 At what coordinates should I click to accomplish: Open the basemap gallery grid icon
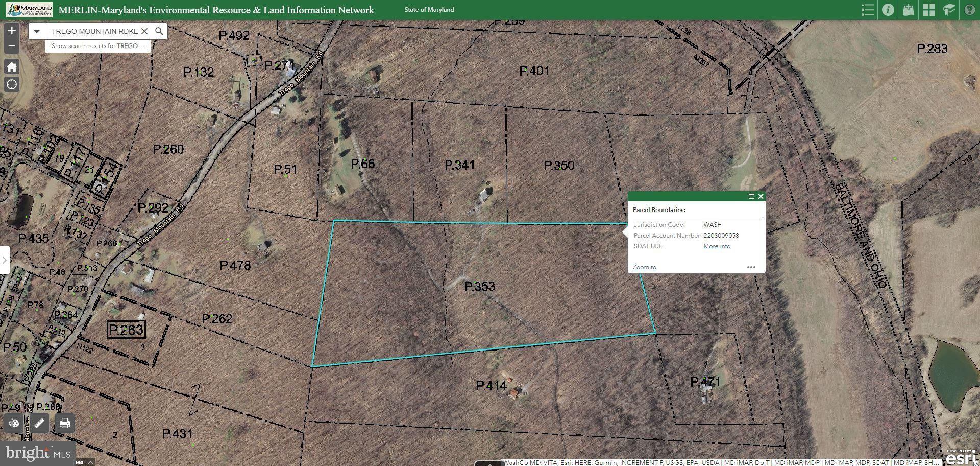point(929,10)
